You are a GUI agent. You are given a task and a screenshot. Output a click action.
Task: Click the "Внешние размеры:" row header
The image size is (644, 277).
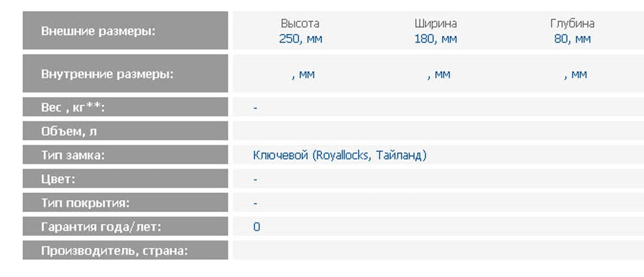(x=98, y=31)
